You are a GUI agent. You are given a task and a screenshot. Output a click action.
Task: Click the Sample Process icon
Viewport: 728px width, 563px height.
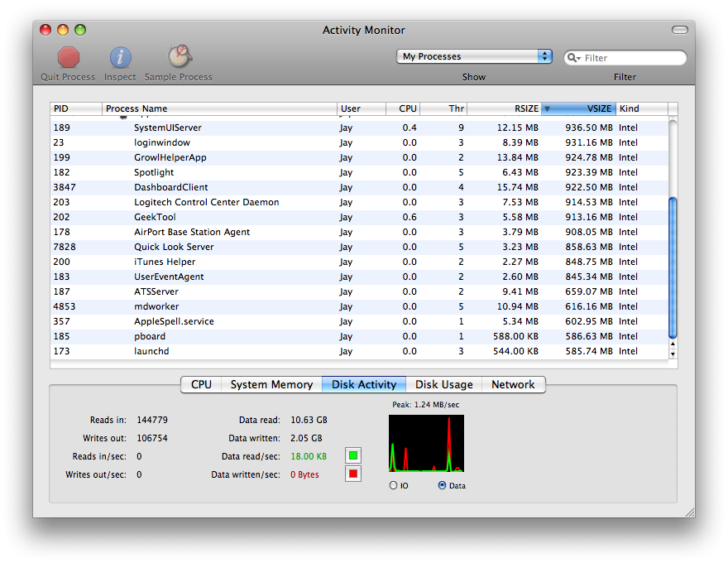180,56
